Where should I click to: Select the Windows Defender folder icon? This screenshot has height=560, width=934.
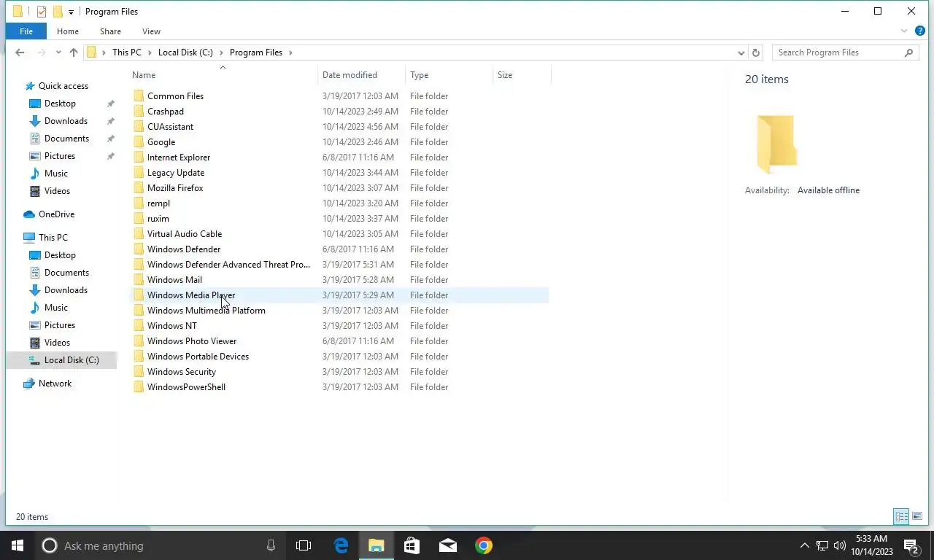click(139, 249)
